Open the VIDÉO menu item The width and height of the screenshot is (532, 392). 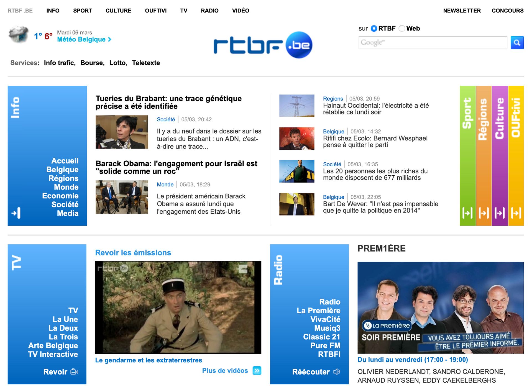(x=241, y=11)
